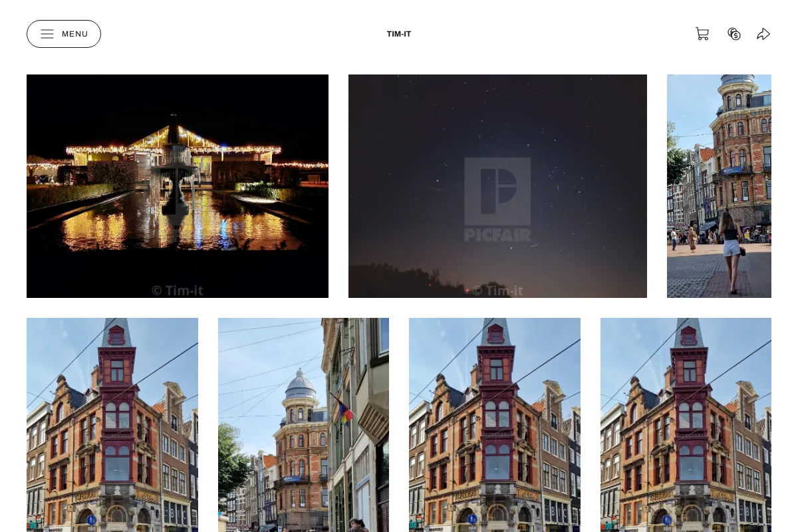Open the currency selector icon
Viewport: 798px width, 532px height.
[x=734, y=34]
